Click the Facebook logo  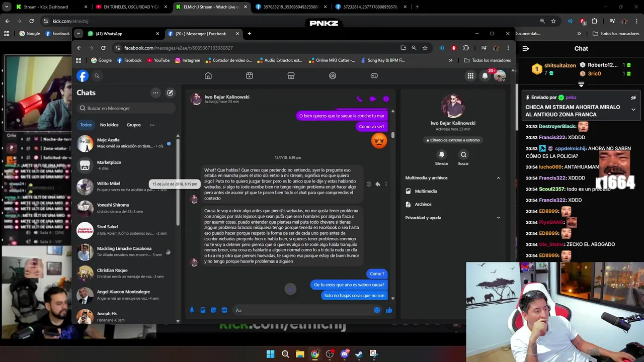tap(83, 76)
